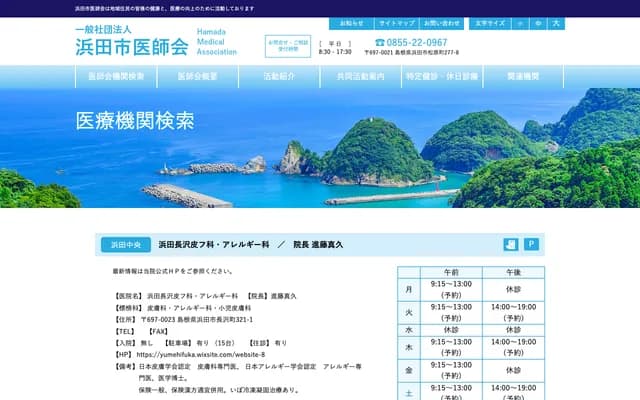Open the clinic website URL link
Viewport: 640px width, 400px height.
[x=200, y=354]
